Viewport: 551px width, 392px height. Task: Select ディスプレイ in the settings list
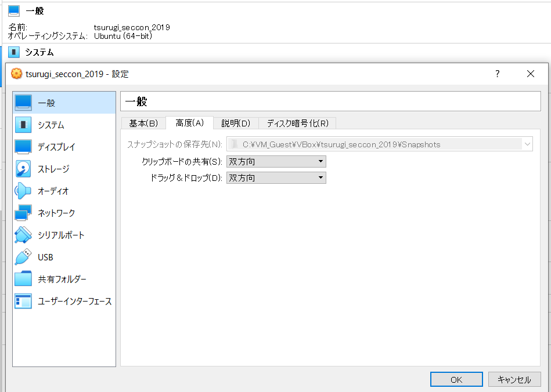(x=64, y=147)
